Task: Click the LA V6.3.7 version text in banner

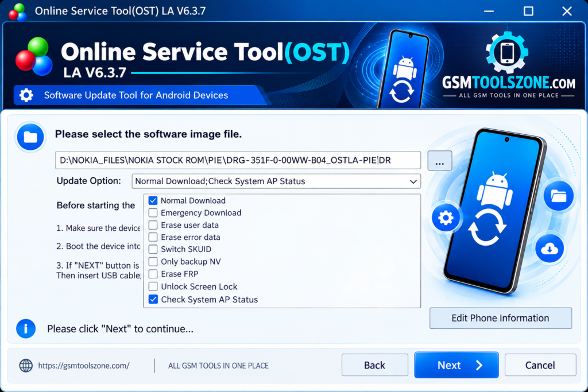Action: pyautogui.click(x=95, y=73)
